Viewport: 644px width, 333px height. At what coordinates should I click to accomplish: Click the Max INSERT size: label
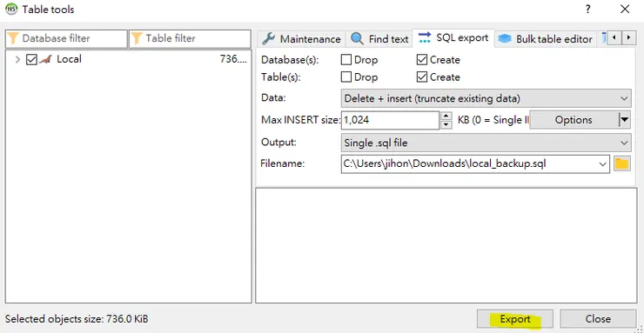[301, 120]
